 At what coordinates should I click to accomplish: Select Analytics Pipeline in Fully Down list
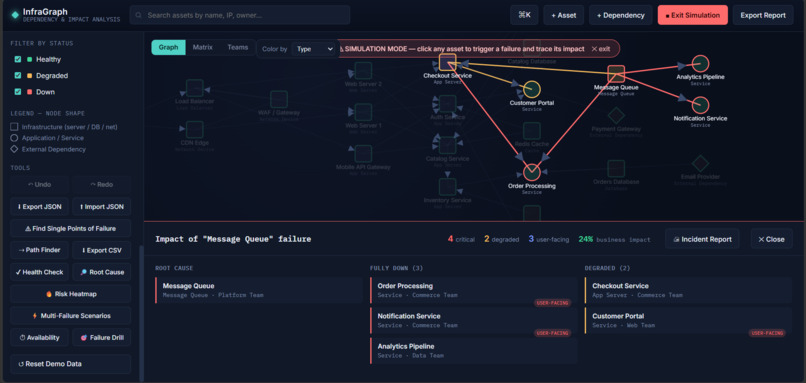tap(473, 351)
